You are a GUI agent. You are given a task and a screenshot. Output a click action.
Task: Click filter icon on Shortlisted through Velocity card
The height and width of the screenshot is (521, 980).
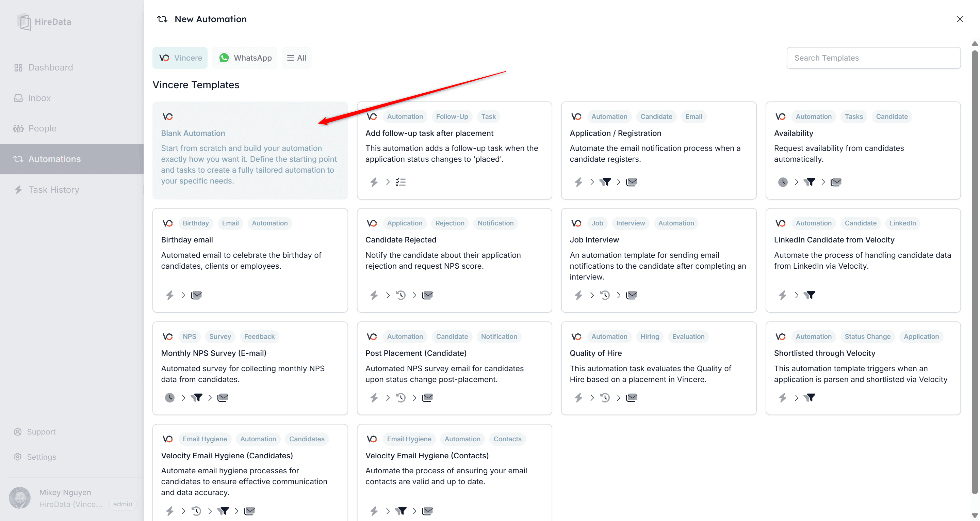pos(809,398)
